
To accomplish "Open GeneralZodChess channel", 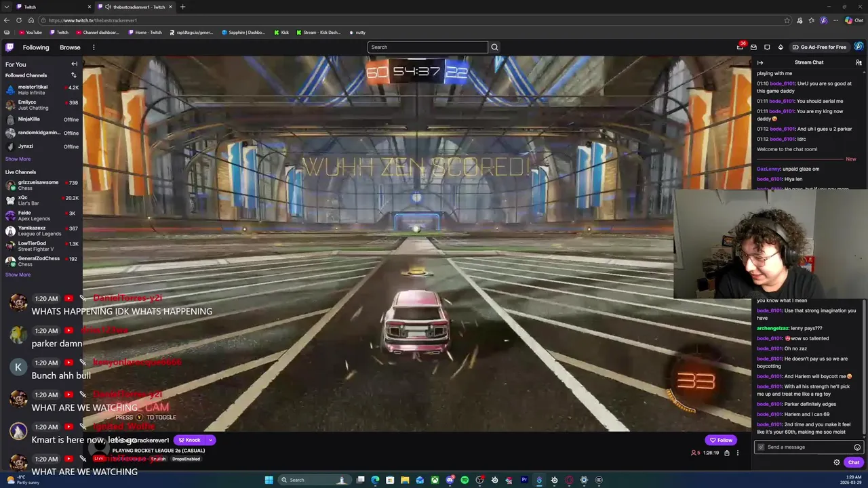I will click(41, 261).
